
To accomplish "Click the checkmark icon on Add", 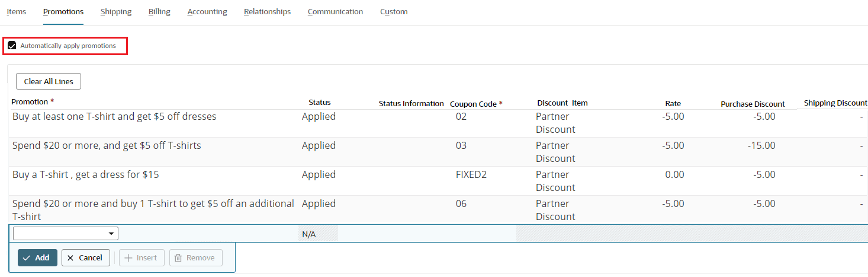I will 27,258.
